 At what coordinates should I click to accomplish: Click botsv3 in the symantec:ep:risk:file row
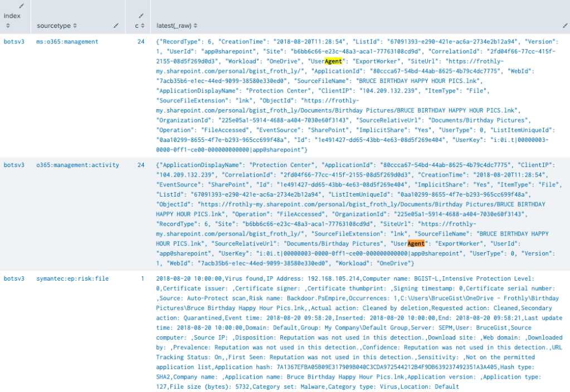coord(14,278)
